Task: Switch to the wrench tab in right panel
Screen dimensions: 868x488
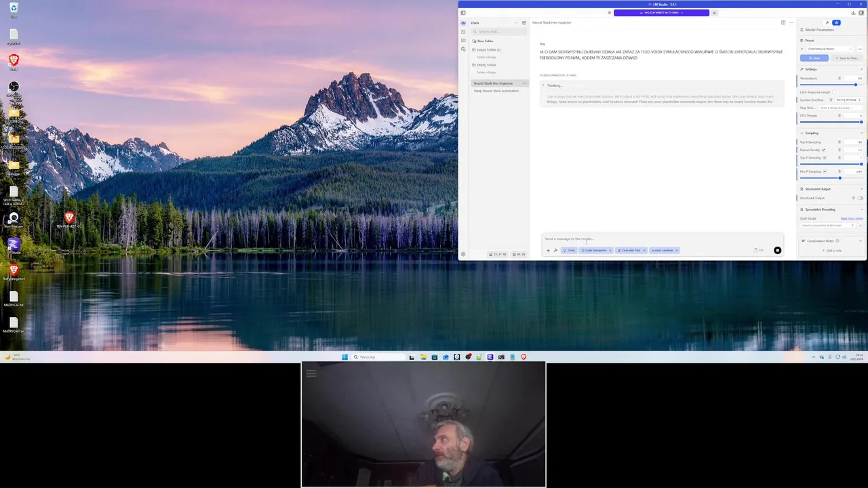Action: coord(827,22)
